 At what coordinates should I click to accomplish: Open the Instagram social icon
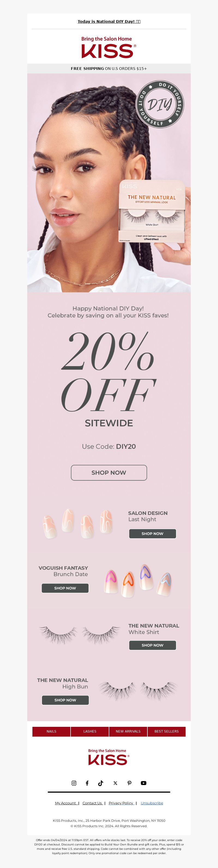coord(74,783)
